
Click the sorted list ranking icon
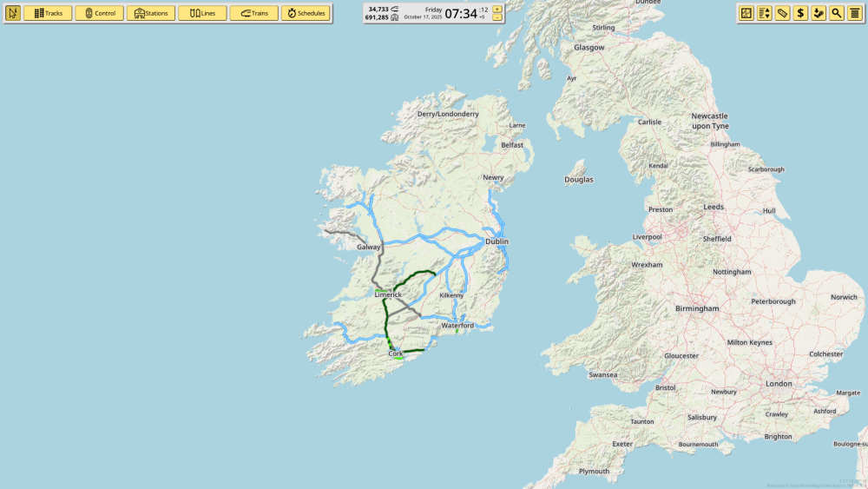[765, 13]
